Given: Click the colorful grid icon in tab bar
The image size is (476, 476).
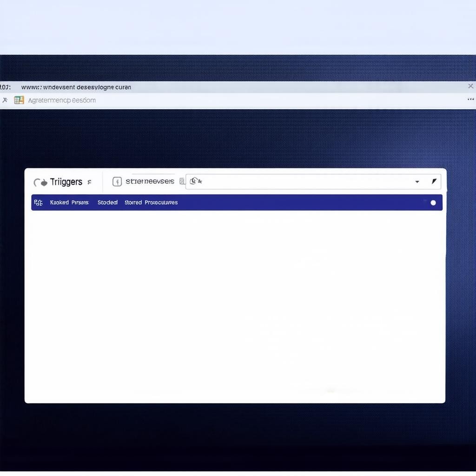Looking at the screenshot, I should click(x=19, y=100).
